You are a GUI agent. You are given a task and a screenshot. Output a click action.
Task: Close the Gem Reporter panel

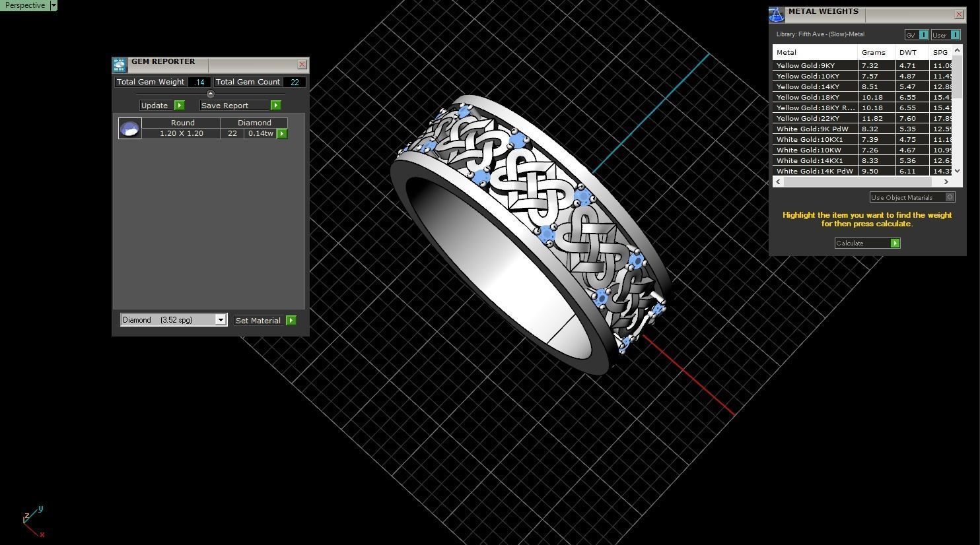pyautogui.click(x=302, y=64)
